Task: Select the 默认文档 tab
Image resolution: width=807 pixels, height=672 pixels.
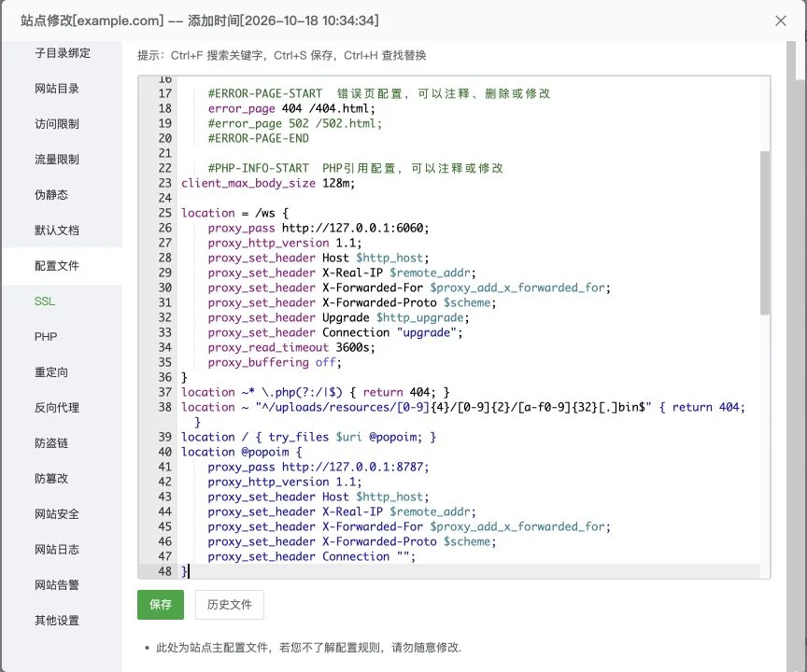Action: [x=57, y=231]
